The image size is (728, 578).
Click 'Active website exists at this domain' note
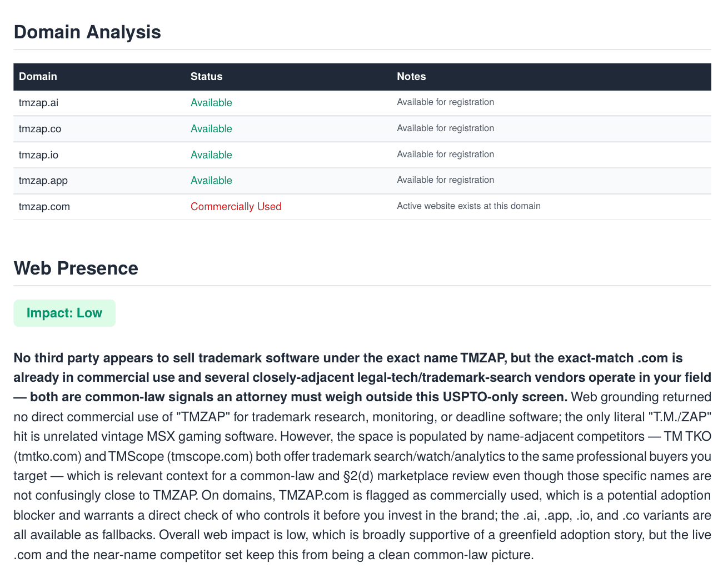[x=468, y=206]
